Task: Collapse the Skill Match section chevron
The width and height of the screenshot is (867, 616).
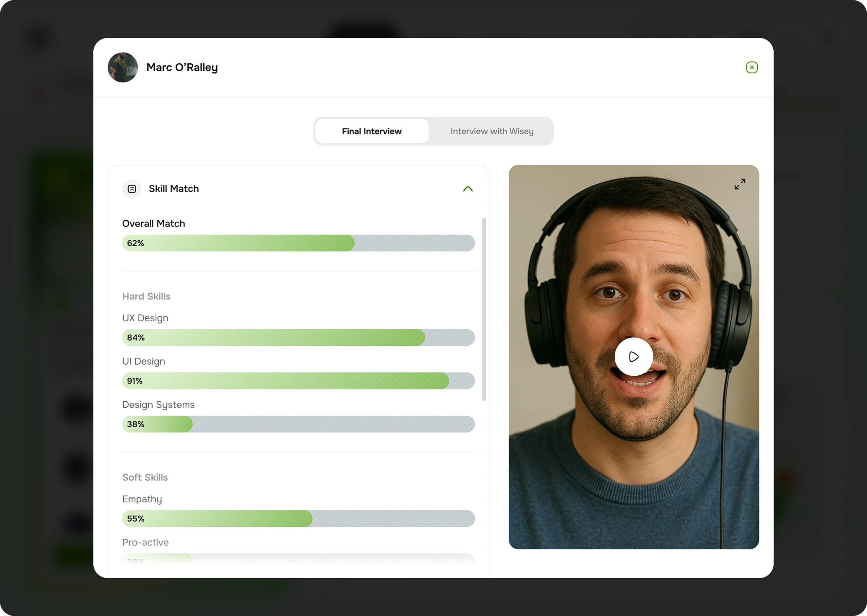Action: point(468,189)
